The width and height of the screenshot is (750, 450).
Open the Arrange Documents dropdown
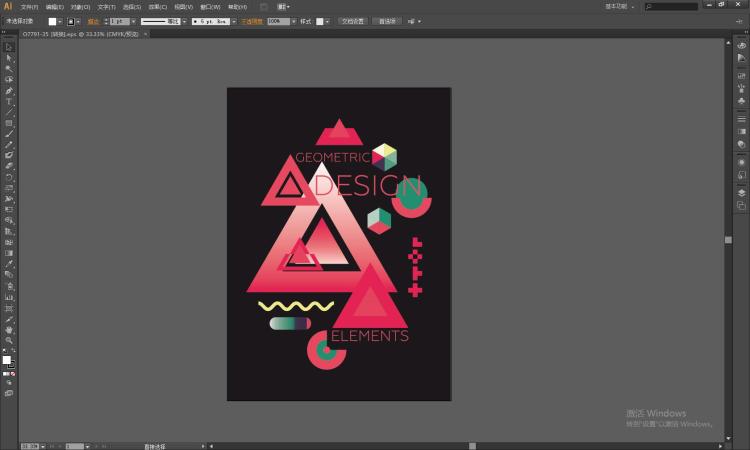pyautogui.click(x=283, y=7)
